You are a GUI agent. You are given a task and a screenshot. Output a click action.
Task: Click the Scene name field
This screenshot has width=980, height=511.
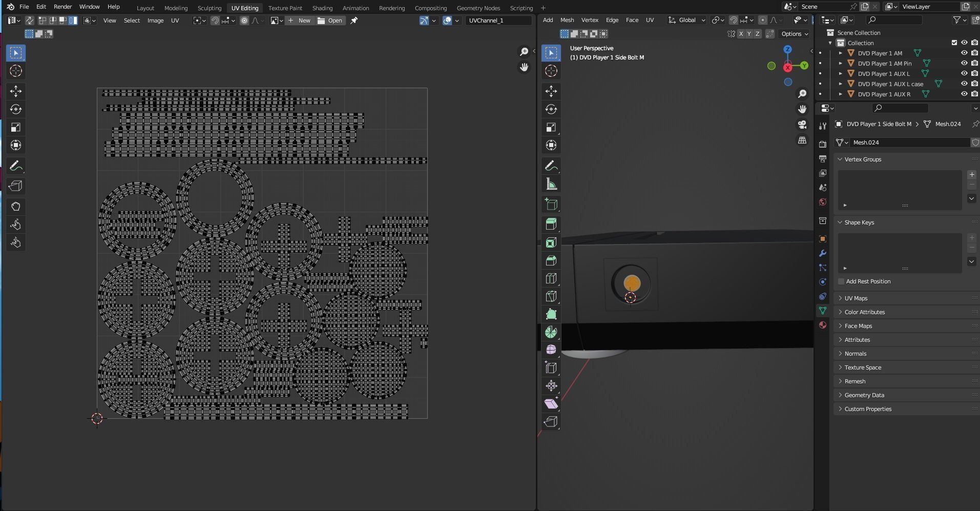click(824, 7)
